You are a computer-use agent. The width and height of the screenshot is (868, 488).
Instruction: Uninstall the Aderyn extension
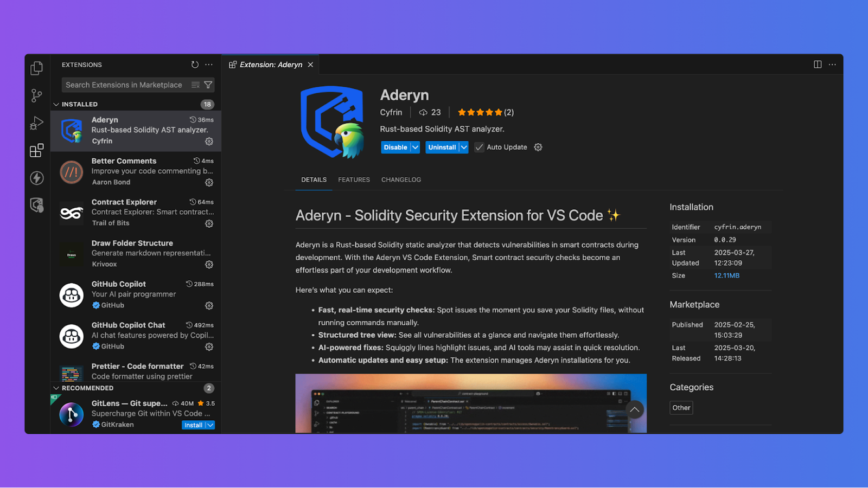(442, 147)
